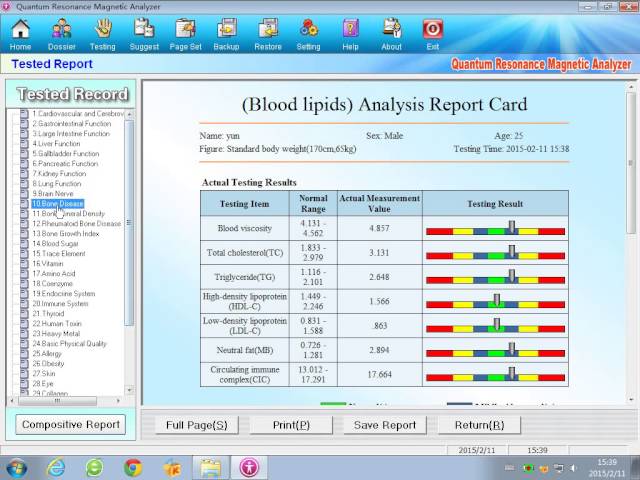The image size is (640, 480).
Task: Click the Save Report button
Action: (385, 425)
